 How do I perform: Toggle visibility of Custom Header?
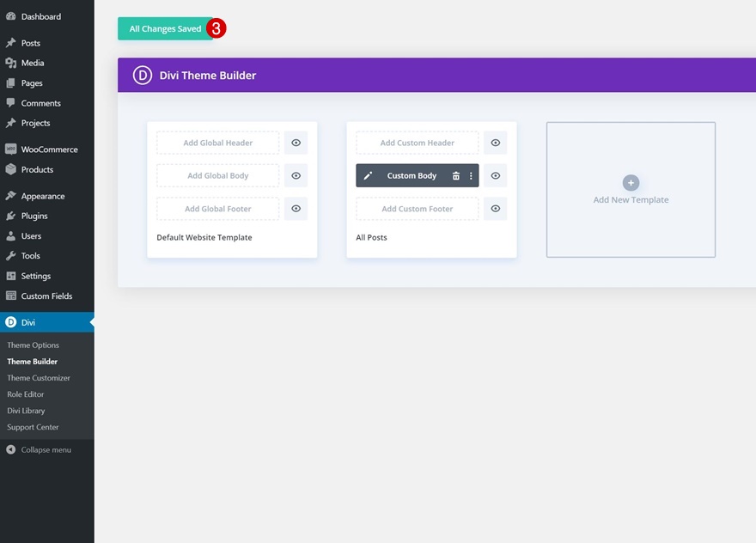[495, 143]
